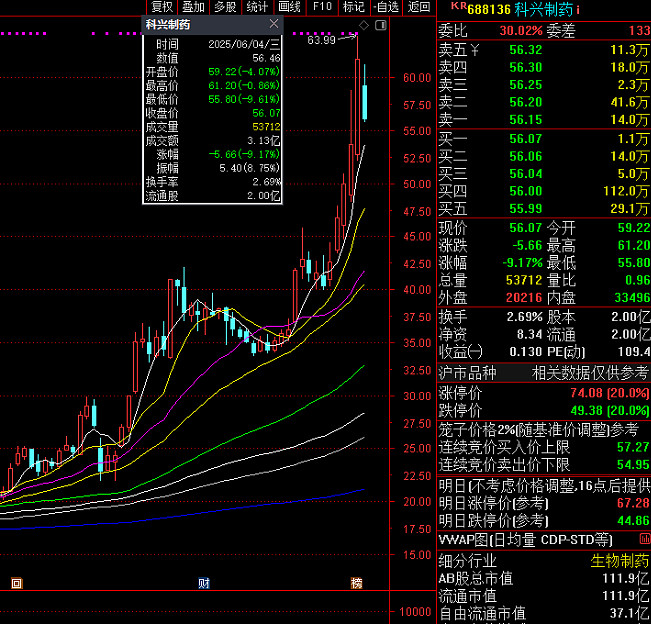Viewport: 651px width, 624px height.
Task: Click the 卖二 price 56.20
Action: [x=526, y=102]
